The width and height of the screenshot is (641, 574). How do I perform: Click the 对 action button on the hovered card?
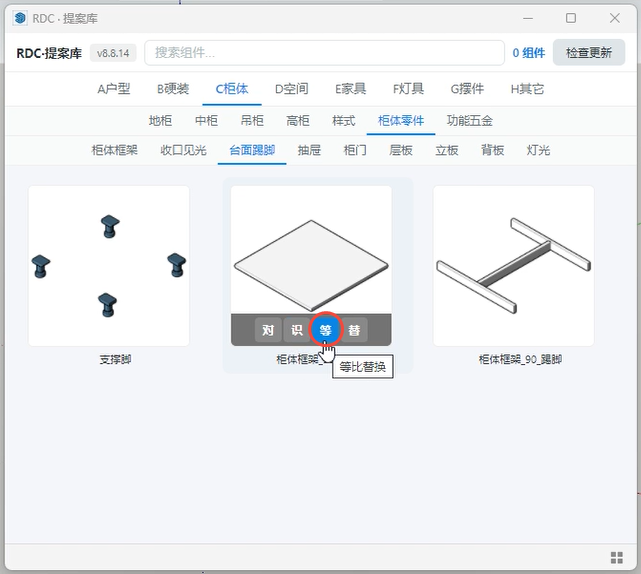[268, 330]
